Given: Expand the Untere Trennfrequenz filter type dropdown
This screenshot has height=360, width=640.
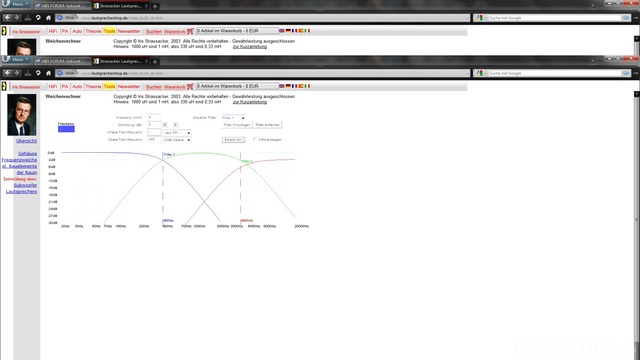Looking at the screenshot, I should [177, 133].
